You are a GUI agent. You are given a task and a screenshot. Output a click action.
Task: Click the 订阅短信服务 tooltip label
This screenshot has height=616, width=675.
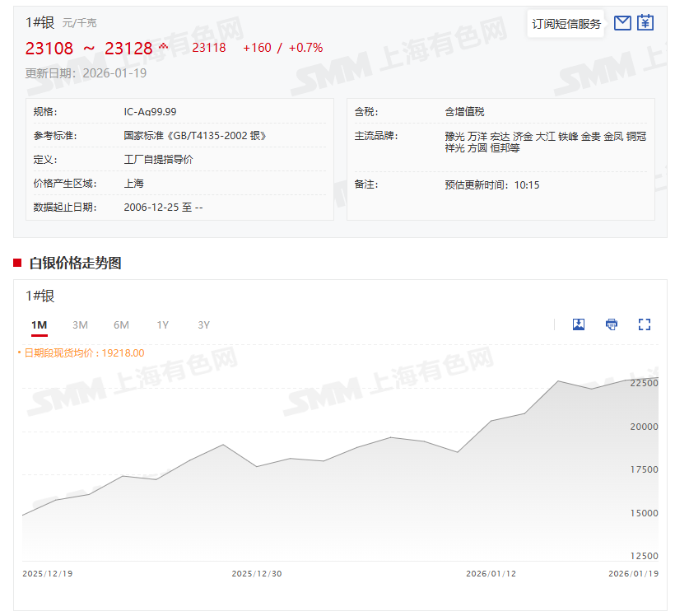click(566, 24)
